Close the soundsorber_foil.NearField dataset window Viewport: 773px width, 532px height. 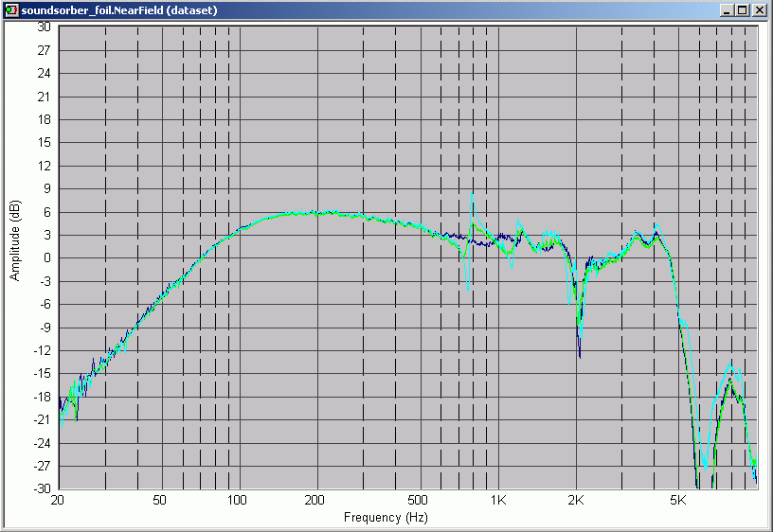point(759,10)
